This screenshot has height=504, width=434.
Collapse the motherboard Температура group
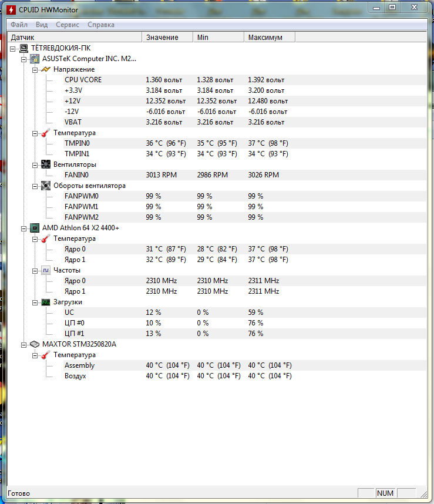point(35,133)
